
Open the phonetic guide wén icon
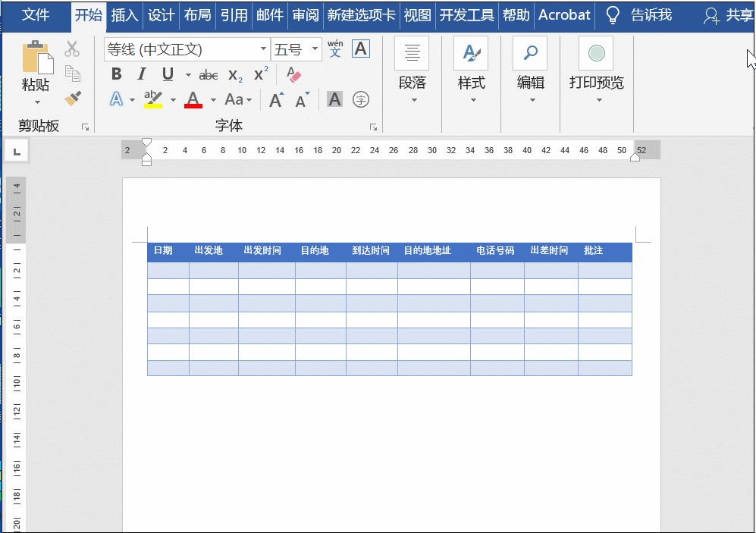click(335, 49)
